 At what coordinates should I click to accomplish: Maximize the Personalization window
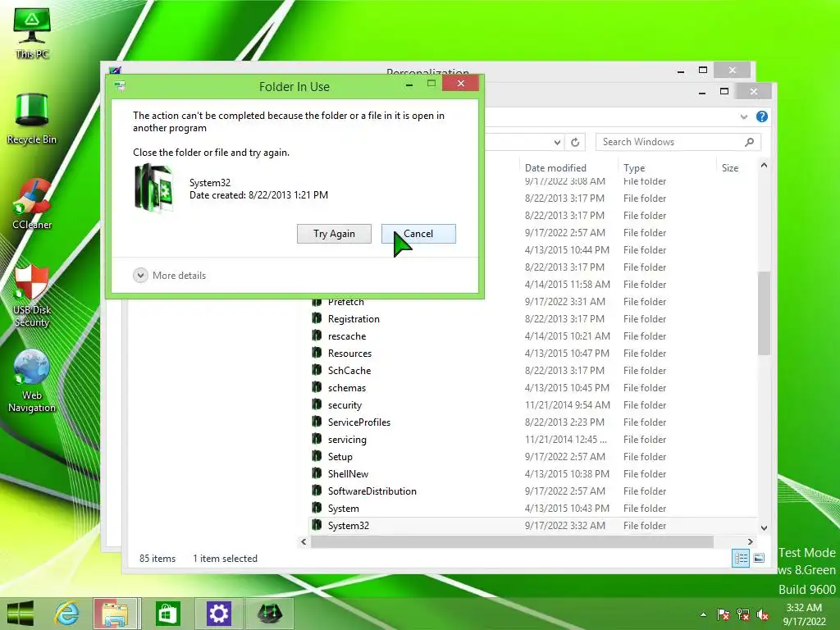point(703,71)
